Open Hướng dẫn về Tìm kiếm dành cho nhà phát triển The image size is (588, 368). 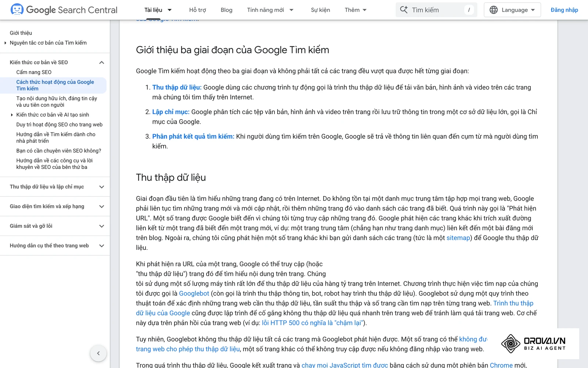click(56, 138)
